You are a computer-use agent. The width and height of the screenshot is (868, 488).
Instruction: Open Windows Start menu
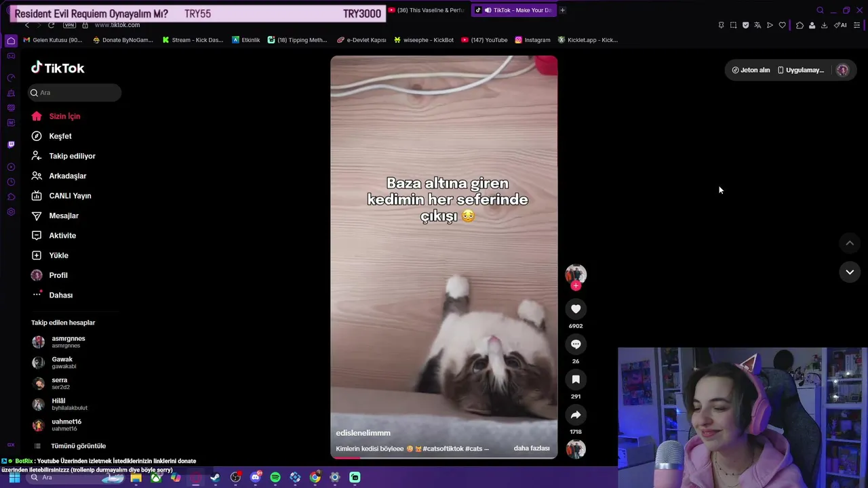pyautogui.click(x=14, y=477)
